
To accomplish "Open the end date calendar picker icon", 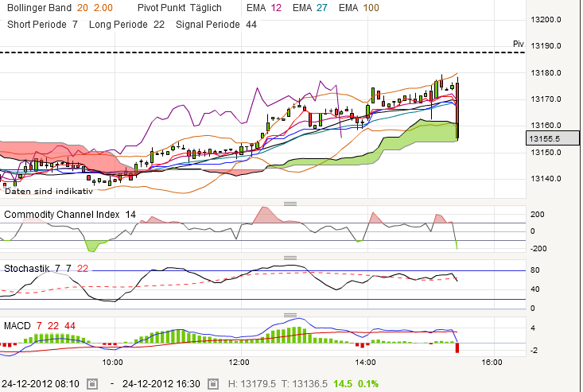I will (x=212, y=384).
